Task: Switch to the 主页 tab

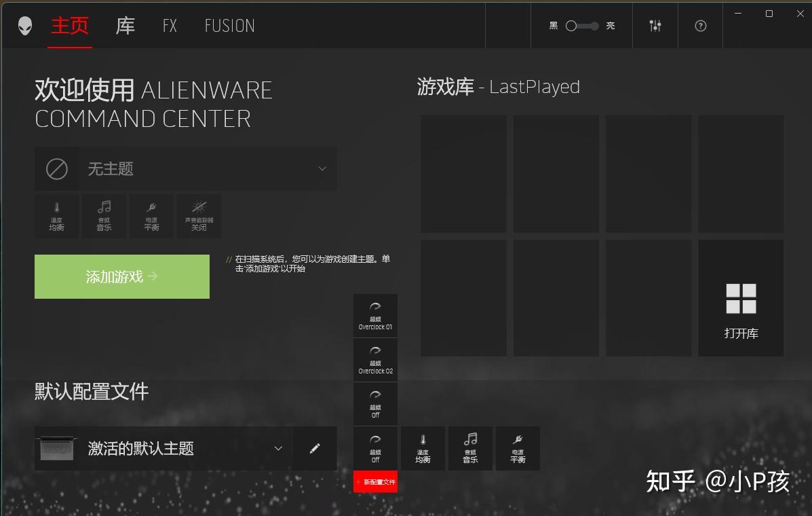Action: point(70,25)
